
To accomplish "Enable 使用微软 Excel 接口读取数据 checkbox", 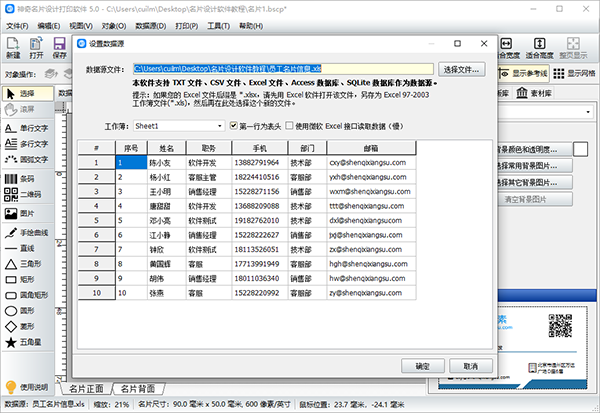I will click(x=290, y=127).
